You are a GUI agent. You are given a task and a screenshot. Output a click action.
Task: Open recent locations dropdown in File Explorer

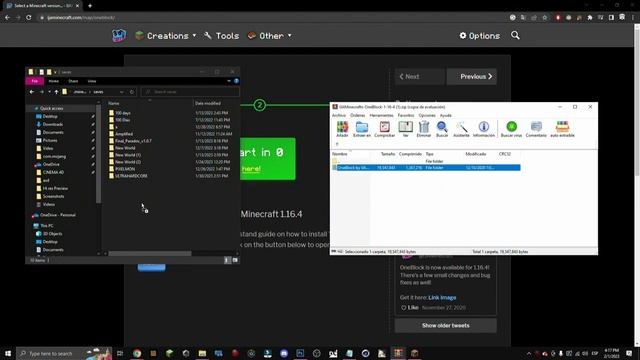pyautogui.click(x=49, y=92)
